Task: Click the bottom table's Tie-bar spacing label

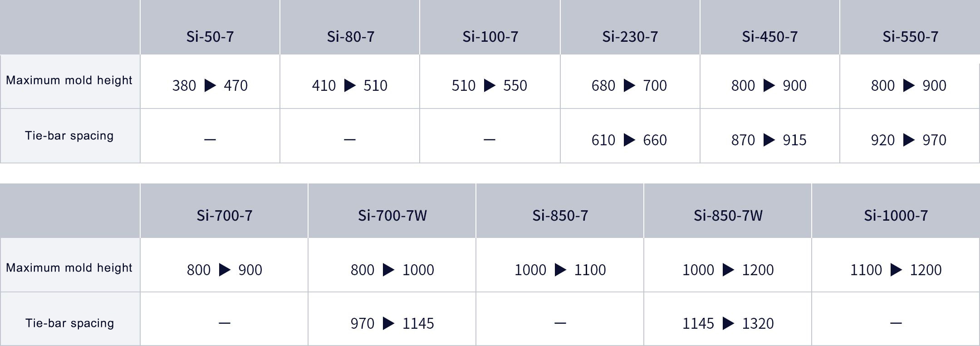Action: coord(69,323)
